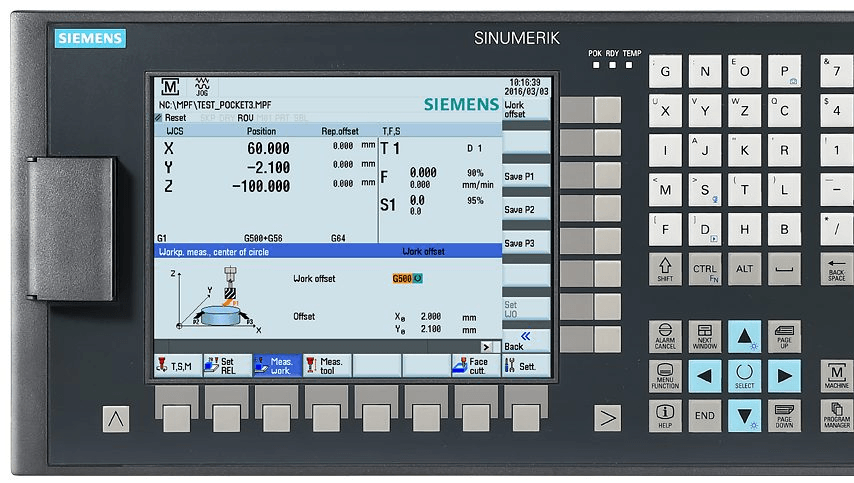Select the T,S,M softkey on screen
Image resolution: width=854 pixels, height=483 pixels.
click(x=178, y=365)
